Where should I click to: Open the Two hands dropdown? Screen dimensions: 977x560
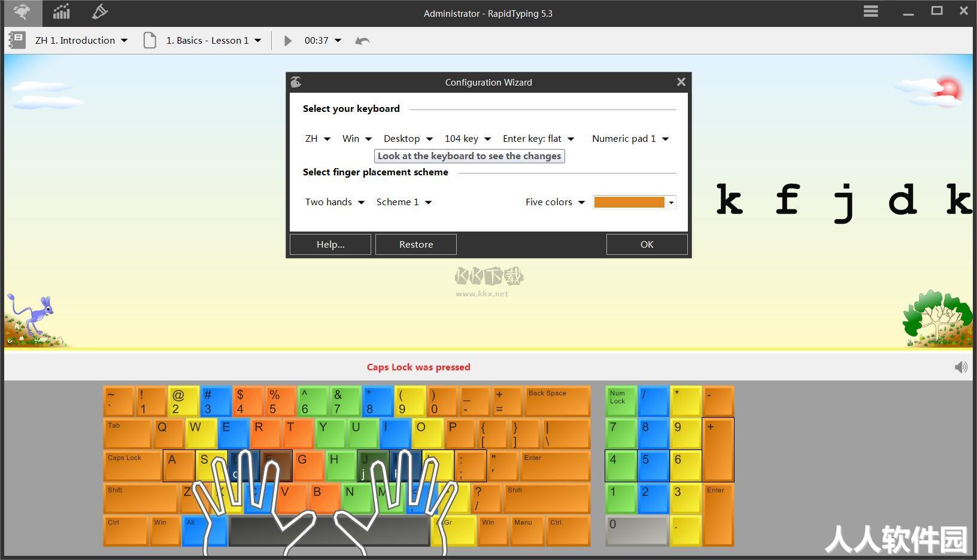pyautogui.click(x=335, y=202)
